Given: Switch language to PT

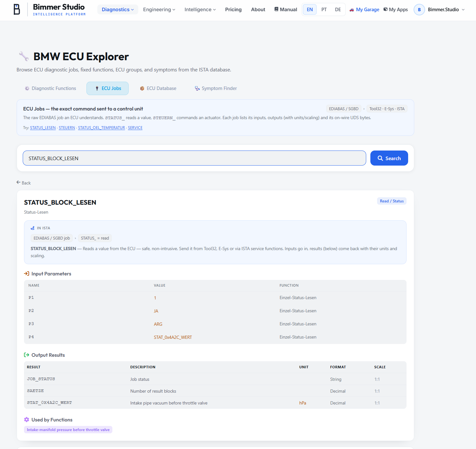Looking at the screenshot, I should coord(324,10).
